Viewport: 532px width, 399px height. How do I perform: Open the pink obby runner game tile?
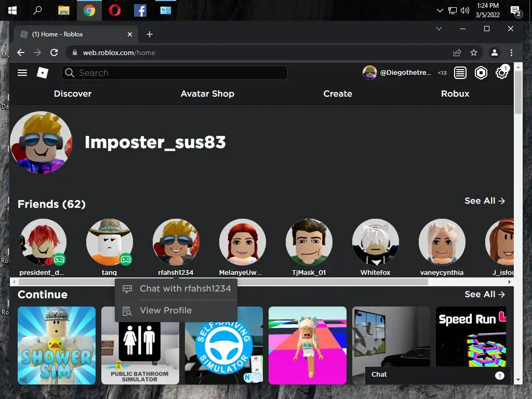[308, 345]
